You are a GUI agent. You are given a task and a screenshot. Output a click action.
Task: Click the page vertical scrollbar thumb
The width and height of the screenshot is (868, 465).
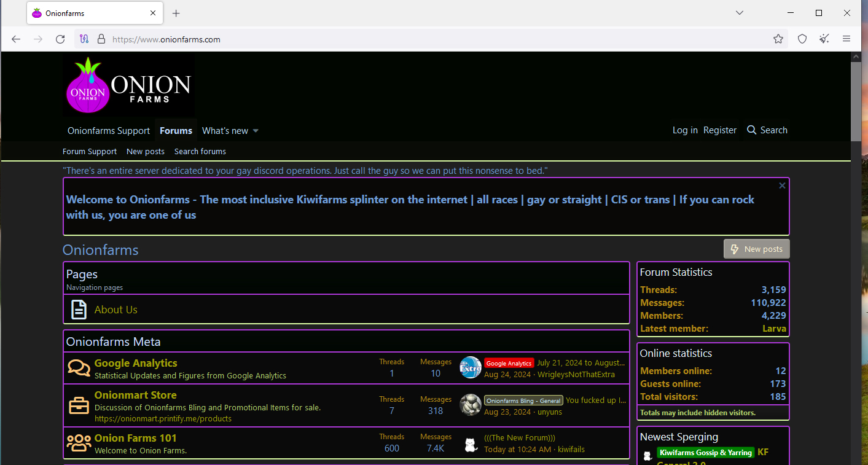[856, 102]
